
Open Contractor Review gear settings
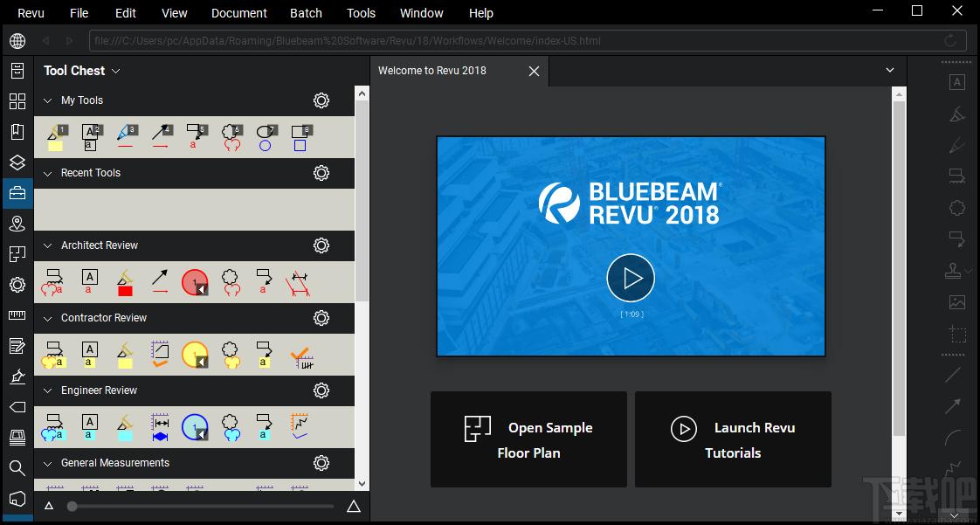pos(321,318)
